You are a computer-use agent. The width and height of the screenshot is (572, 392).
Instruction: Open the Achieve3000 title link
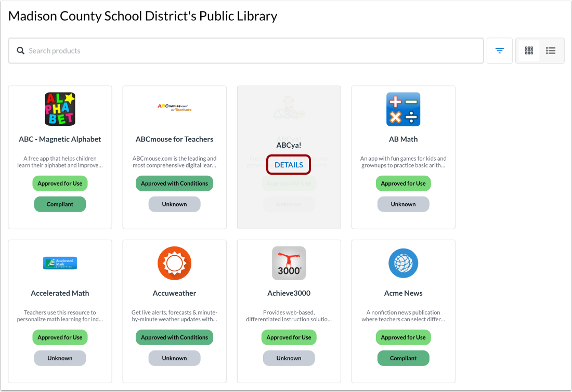[289, 293]
